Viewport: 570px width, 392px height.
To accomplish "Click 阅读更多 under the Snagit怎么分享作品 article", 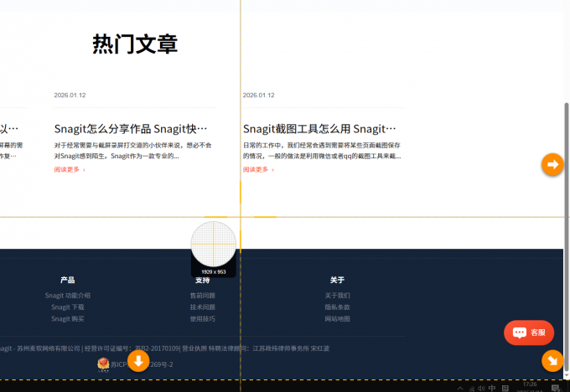I will click(70, 169).
